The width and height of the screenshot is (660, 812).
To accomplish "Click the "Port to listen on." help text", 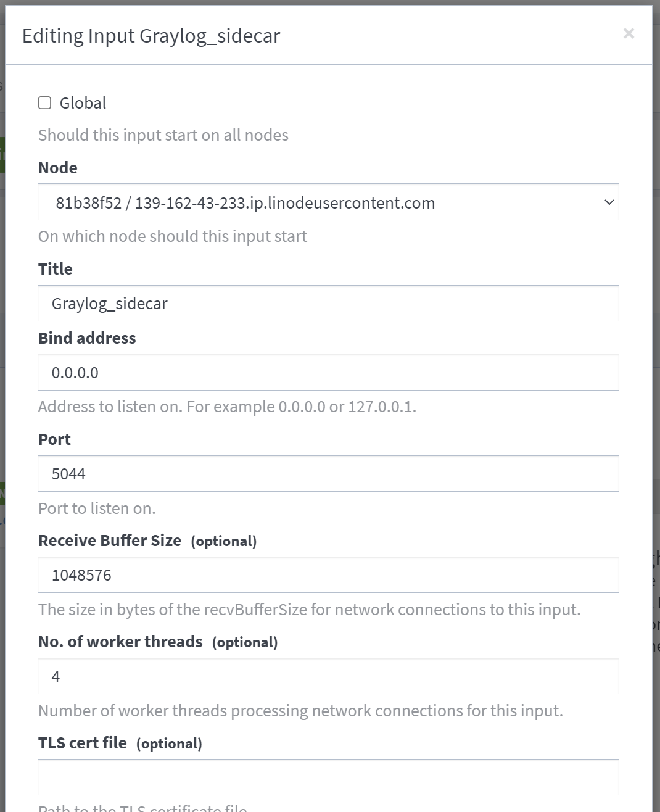I will (x=97, y=508).
